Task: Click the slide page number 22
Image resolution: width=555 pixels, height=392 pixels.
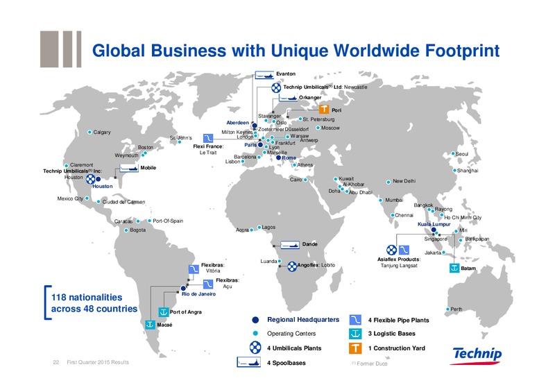Action: click(x=56, y=362)
